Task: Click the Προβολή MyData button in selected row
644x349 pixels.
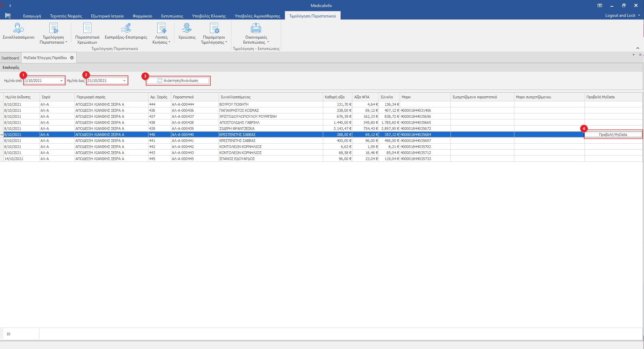Action: [x=613, y=135]
